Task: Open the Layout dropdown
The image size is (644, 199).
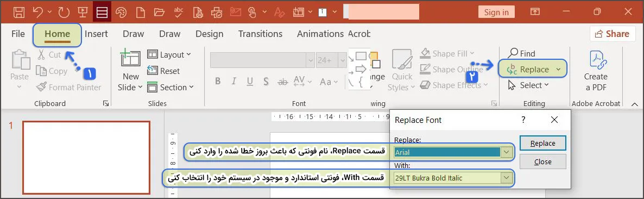Action: coord(169,55)
